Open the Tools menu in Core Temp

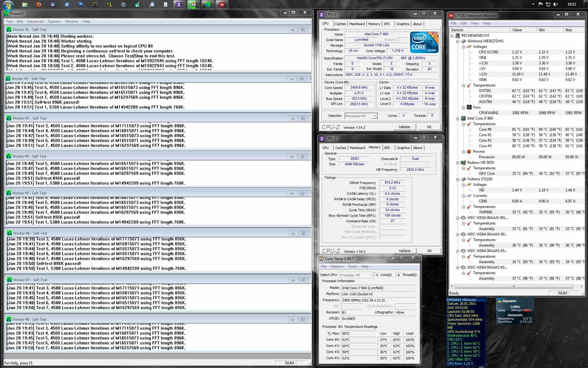point(352,267)
